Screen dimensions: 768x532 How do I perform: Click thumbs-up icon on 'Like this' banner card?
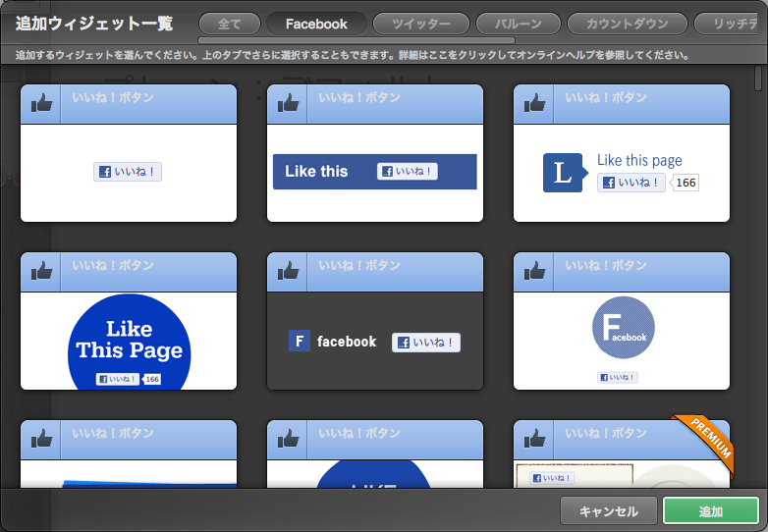point(288,104)
